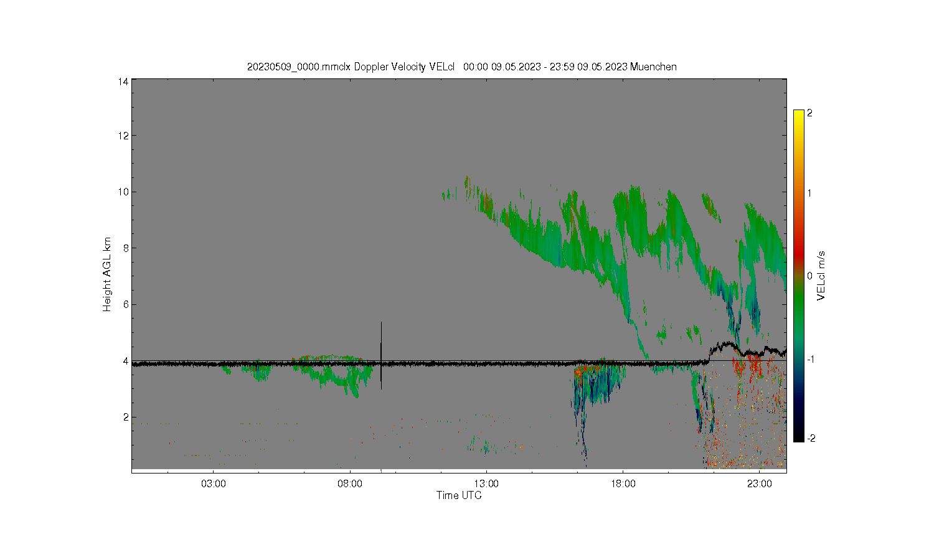Screen dimensions: 934x560
Task: Click the colorbar value 1
Action: click(x=809, y=193)
